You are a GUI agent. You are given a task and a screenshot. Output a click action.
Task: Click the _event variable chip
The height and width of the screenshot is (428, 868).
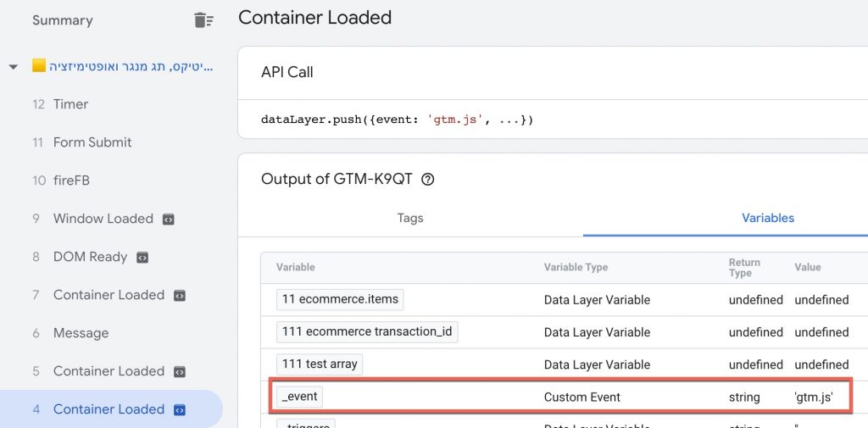[299, 397]
